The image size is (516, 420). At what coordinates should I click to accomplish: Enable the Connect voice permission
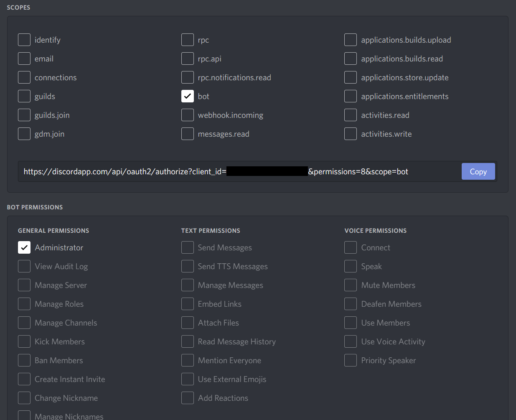[x=351, y=247]
